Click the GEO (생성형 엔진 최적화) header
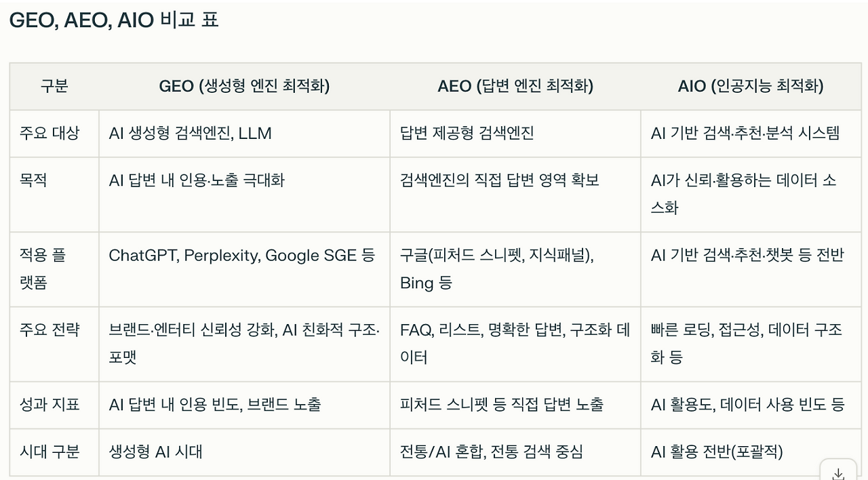The width and height of the screenshot is (868, 480). click(x=244, y=86)
